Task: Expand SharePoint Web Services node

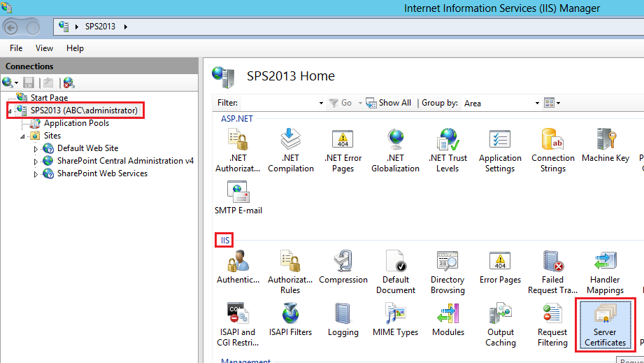Action: (36, 174)
